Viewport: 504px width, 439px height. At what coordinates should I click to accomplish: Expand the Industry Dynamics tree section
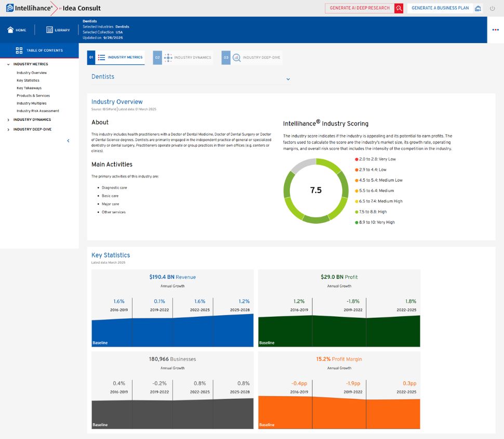click(x=8, y=120)
